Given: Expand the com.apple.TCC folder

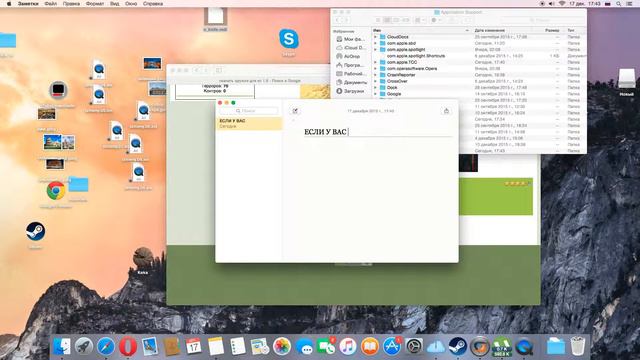Looking at the screenshot, I should coord(376,62).
